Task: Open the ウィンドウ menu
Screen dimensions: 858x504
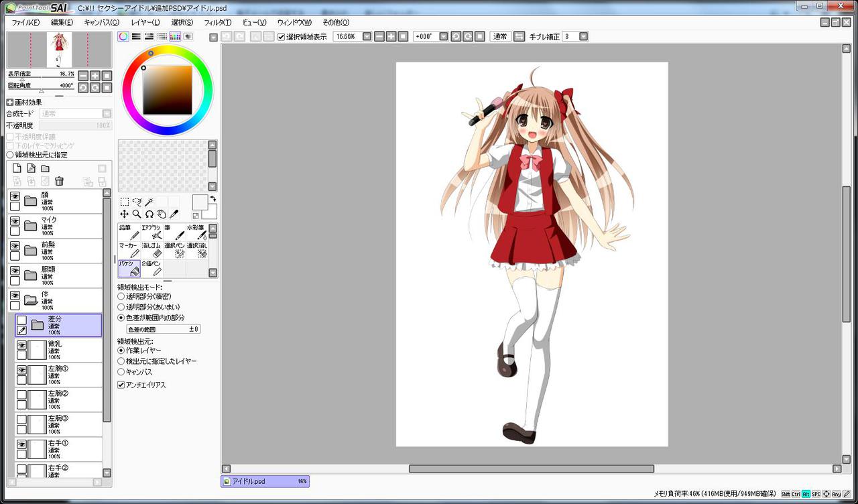Action: (294, 22)
